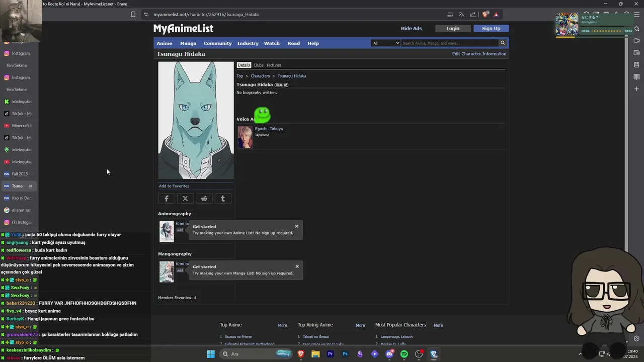Viewport: 644px width, 362px height.
Task: Open Windows Start menu
Action: tap(211, 354)
